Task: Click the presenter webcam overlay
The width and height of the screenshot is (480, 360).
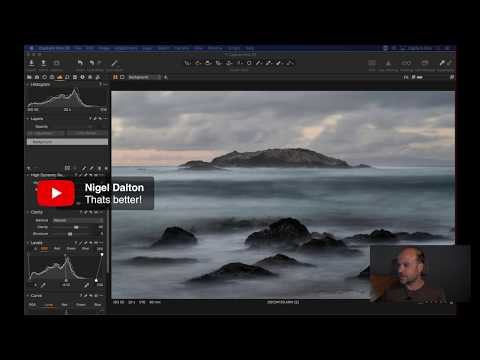Action: (420, 274)
